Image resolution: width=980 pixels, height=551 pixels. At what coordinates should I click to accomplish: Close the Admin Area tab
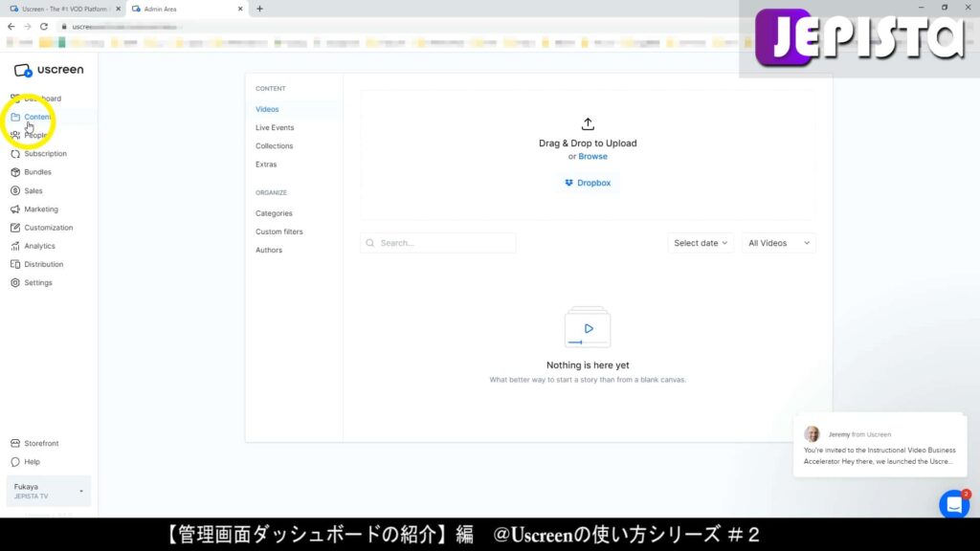click(240, 9)
